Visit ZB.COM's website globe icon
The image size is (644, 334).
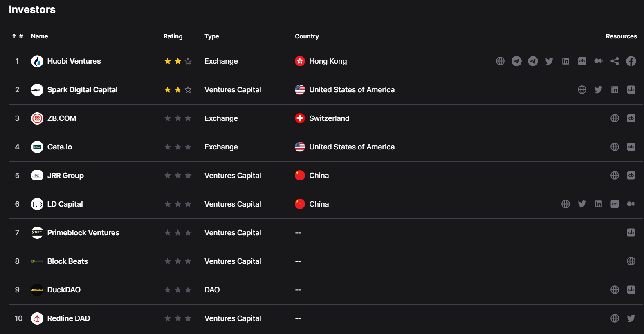click(x=615, y=118)
